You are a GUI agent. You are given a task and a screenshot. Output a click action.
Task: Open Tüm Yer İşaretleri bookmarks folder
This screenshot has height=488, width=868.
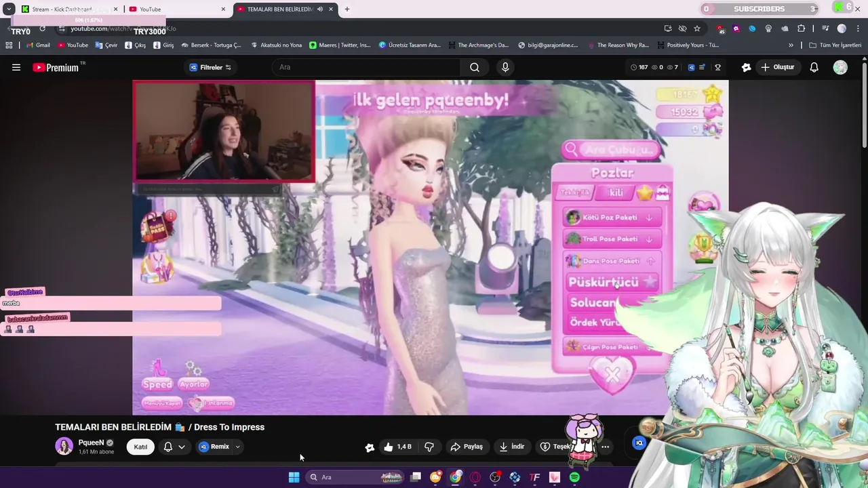[835, 45]
